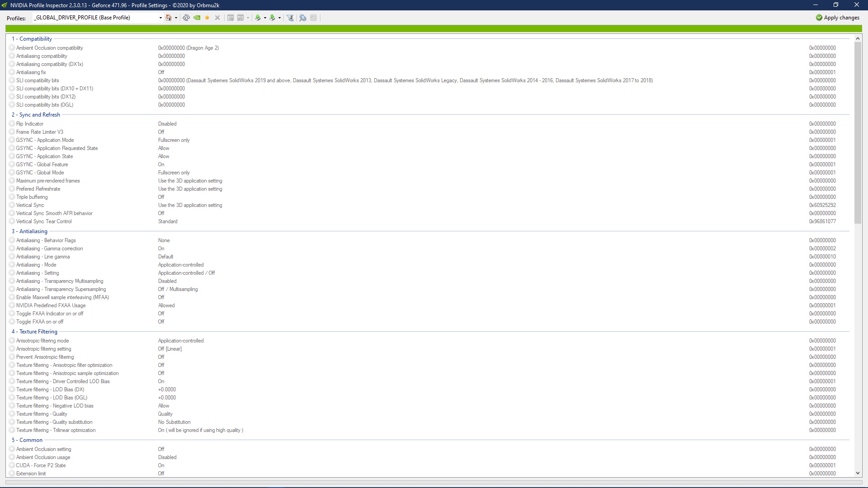Viewport: 868px width, 488px height.
Task: Click the gear icon beside CUDA - Force P2 State
Action: [12, 465]
